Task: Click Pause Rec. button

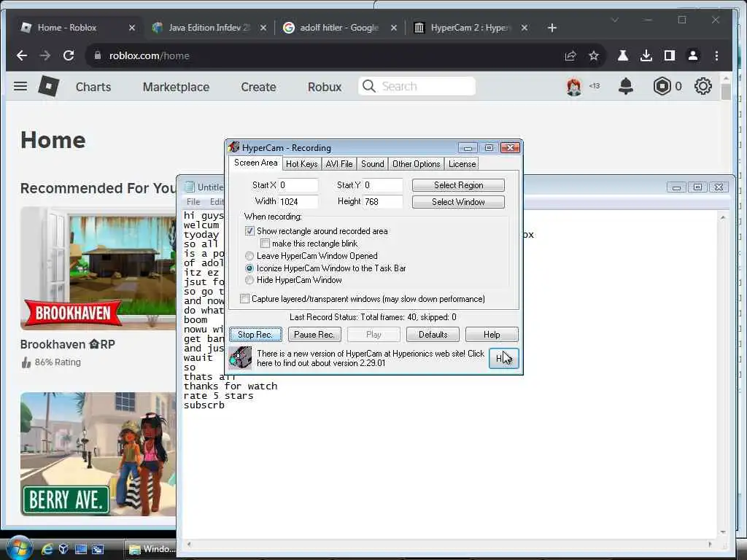Action: click(x=314, y=334)
